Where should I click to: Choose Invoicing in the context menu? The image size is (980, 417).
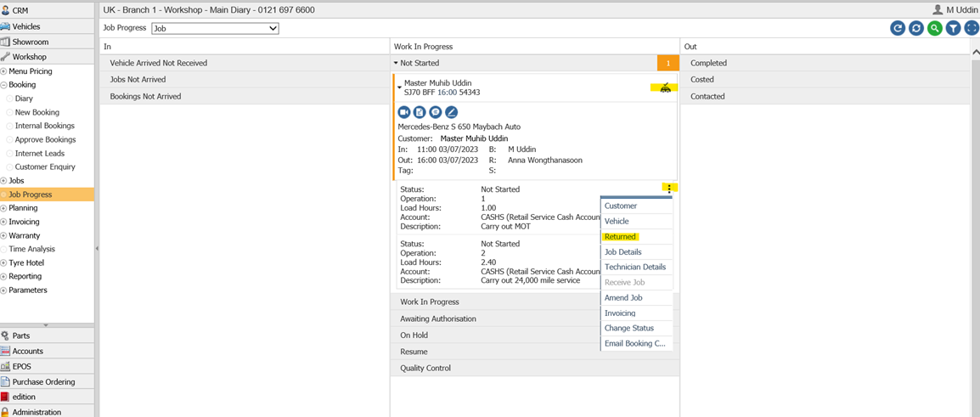tap(637, 313)
